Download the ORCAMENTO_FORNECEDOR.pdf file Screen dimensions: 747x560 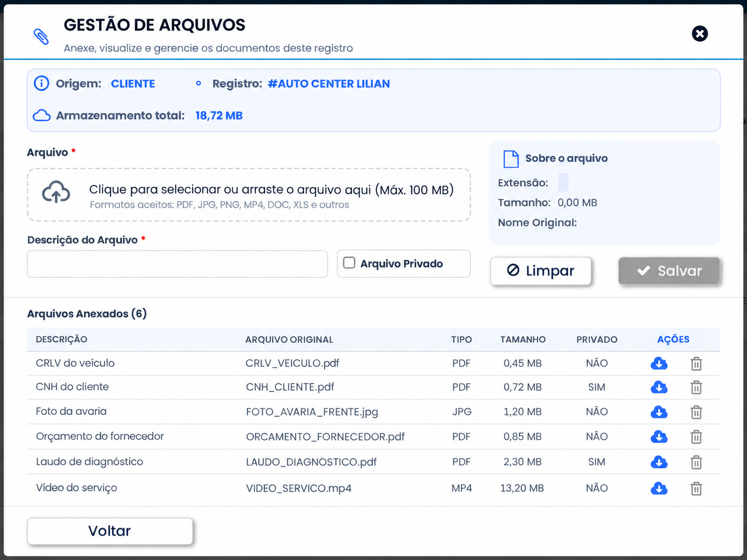[x=659, y=437]
